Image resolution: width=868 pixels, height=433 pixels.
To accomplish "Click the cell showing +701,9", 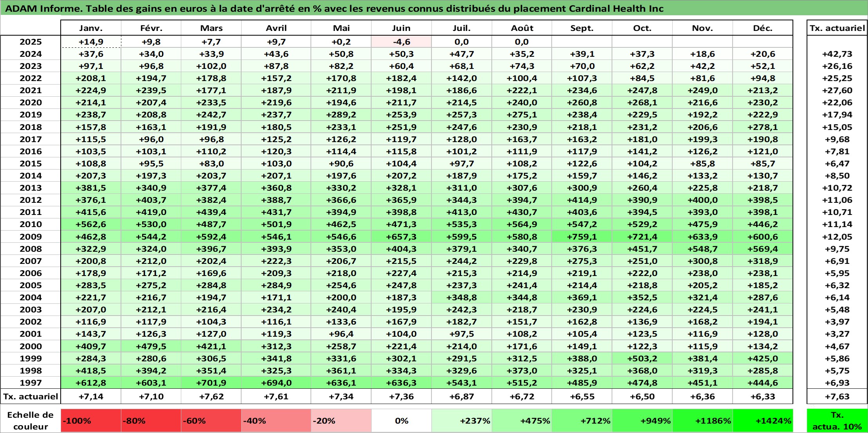I will coord(211,383).
